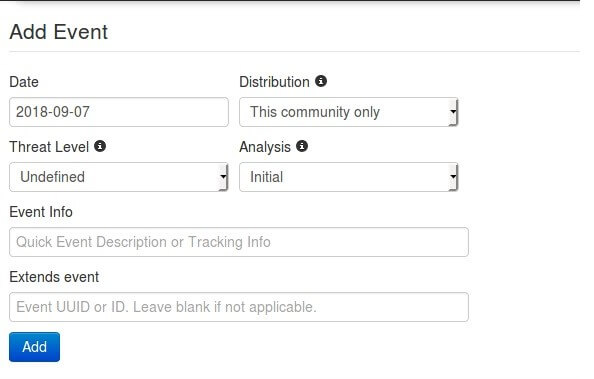Click the 'Date' field label

click(24, 82)
